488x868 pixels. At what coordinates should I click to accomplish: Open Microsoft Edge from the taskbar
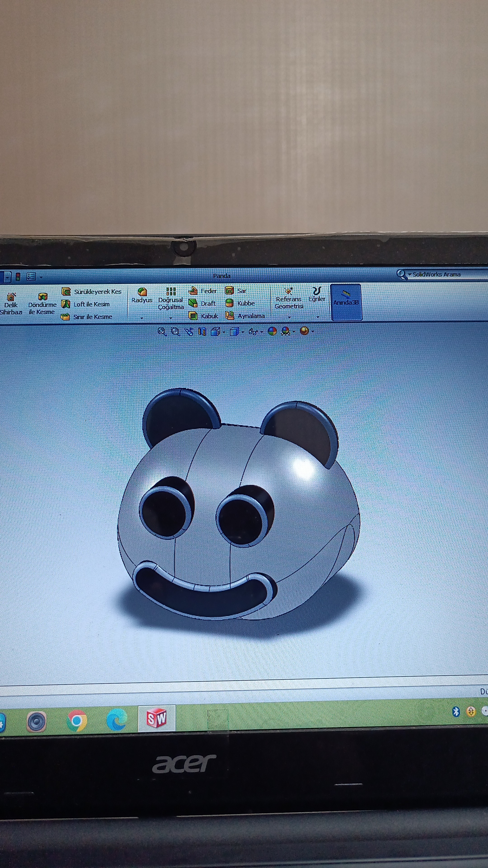(x=117, y=720)
